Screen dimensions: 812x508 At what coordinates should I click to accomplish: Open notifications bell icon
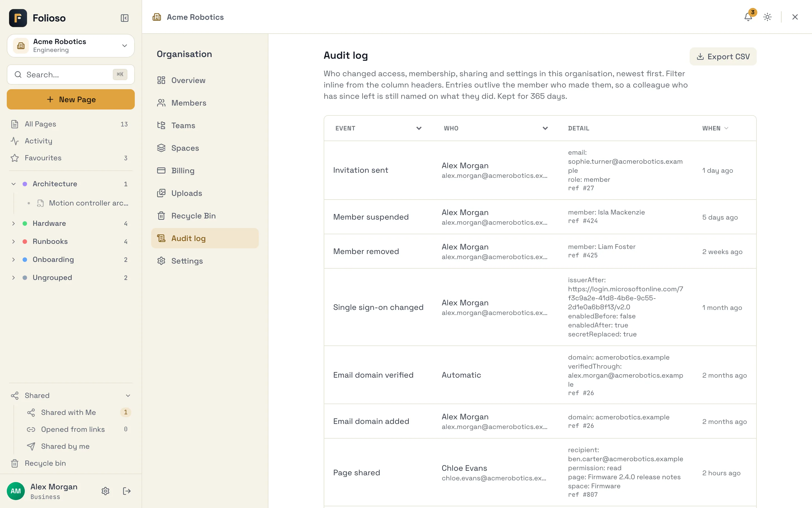pyautogui.click(x=748, y=17)
